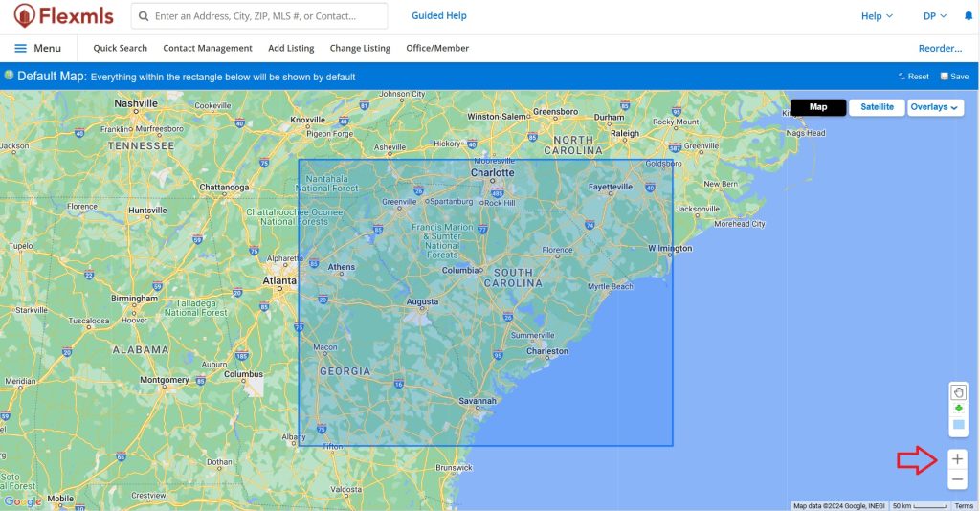
Task: Click the Macon city label
Action: pos(325,346)
